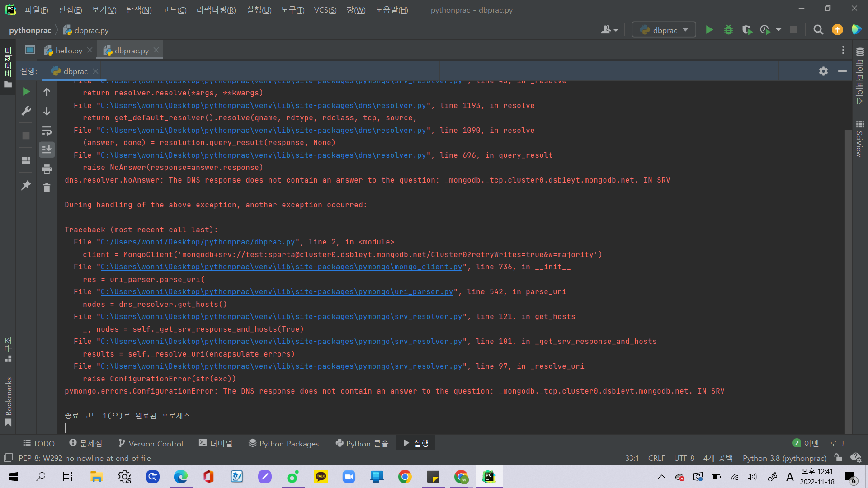The height and width of the screenshot is (488, 868).
Task: Open mongo_client.py link at line 736
Action: 281,267
